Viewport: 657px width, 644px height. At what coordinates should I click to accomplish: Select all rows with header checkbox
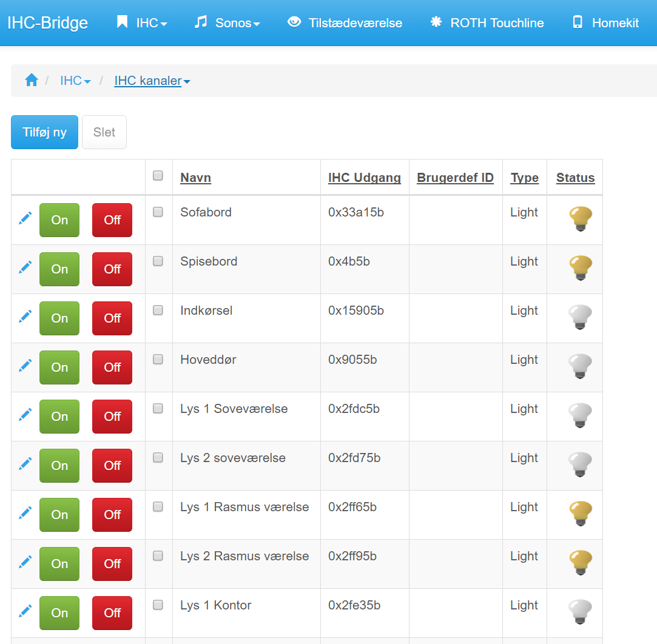click(158, 176)
